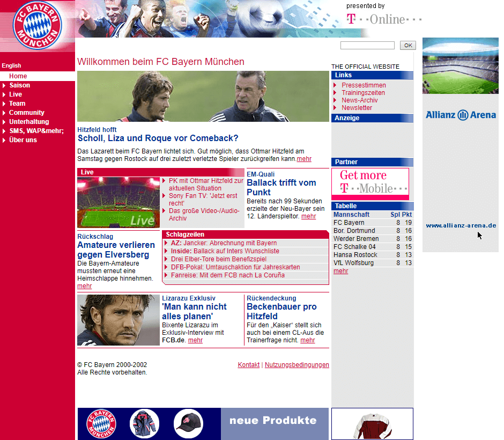Viewport: 504px width, 440px height.
Task: Open the Trainingszeiten link
Action: point(363,93)
